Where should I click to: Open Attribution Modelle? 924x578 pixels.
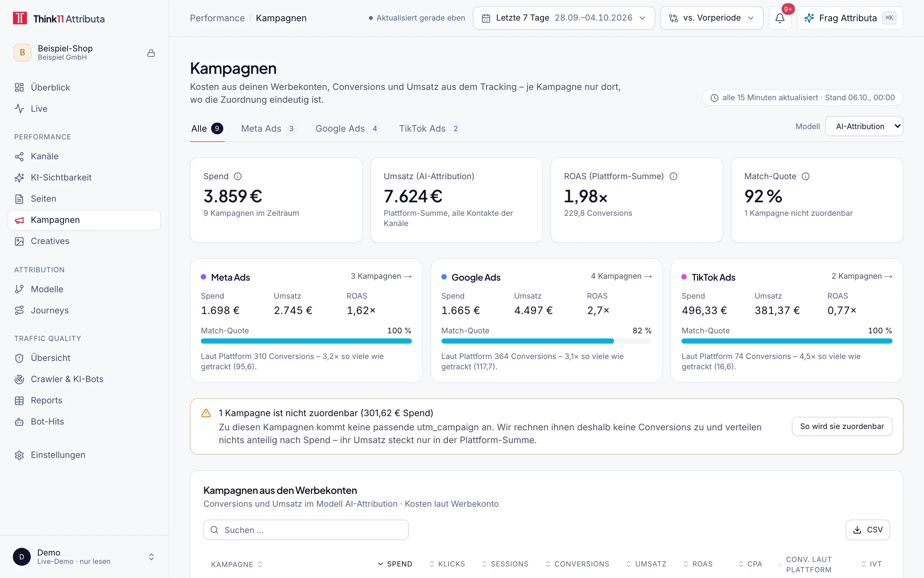pos(84,289)
